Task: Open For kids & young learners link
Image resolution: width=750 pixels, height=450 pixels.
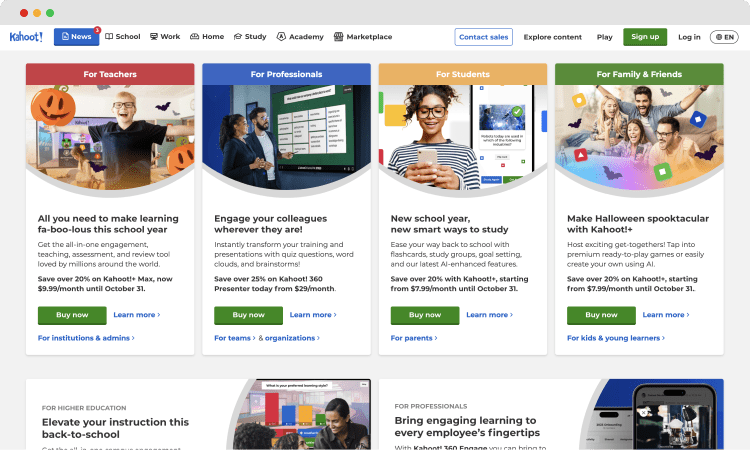Action: point(616,338)
